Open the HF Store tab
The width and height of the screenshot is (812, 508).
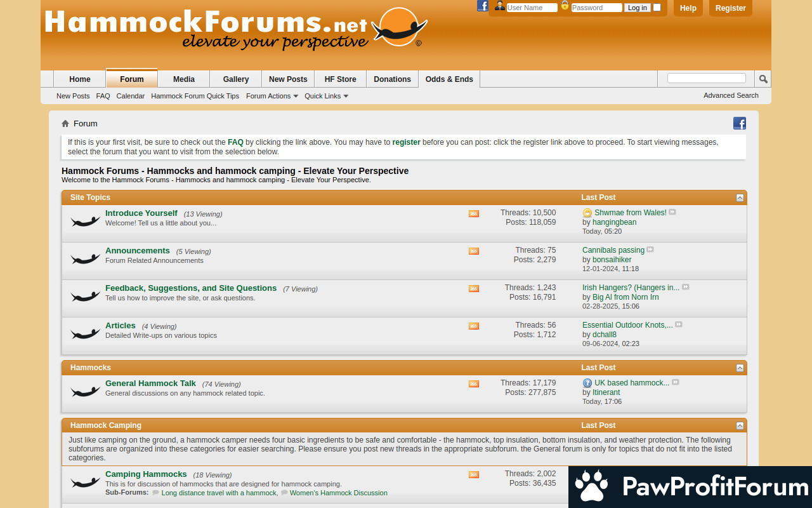click(x=340, y=79)
